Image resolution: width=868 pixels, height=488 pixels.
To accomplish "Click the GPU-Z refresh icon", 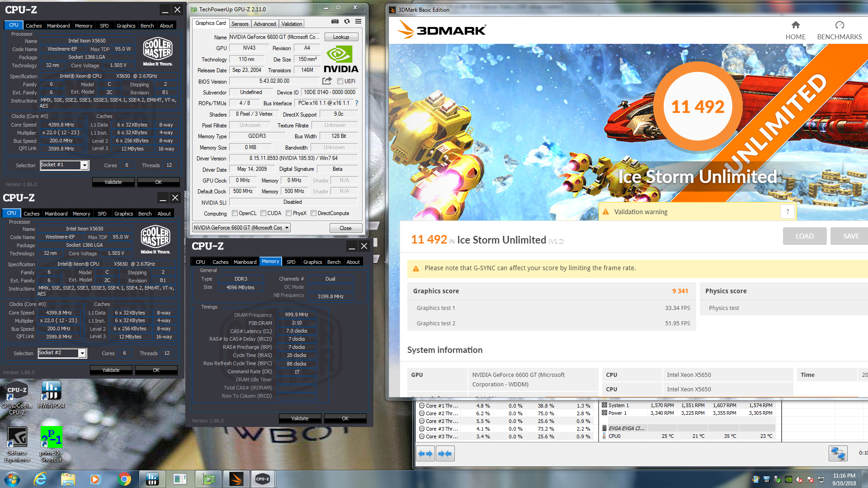I will pyautogui.click(x=347, y=21).
